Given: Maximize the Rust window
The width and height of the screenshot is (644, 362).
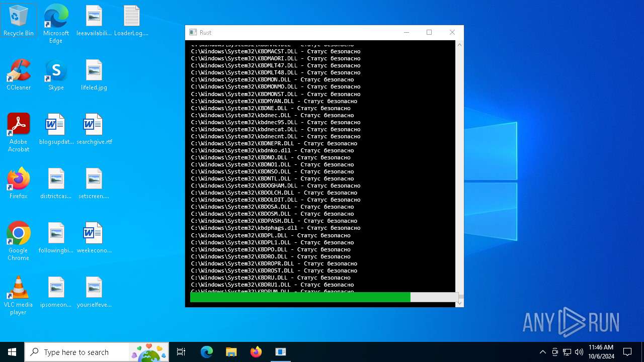Looking at the screenshot, I should (429, 32).
